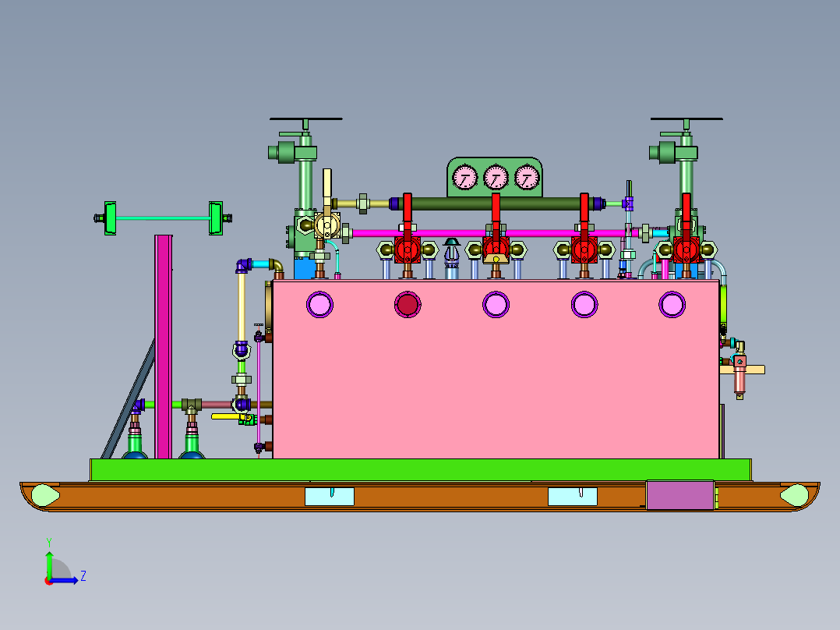Select the green horizontal bar atop the magenta post
Image resolution: width=840 pixels, height=630 pixels.
[163, 218]
